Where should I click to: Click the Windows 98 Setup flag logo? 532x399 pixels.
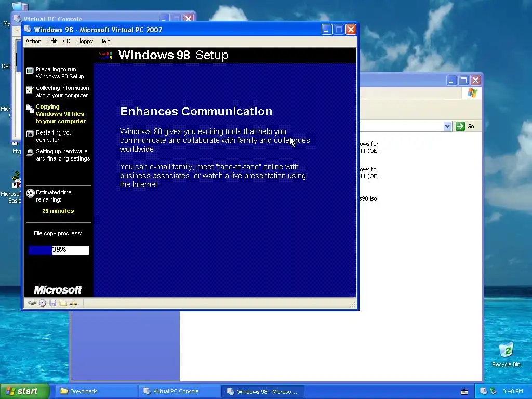(x=105, y=55)
